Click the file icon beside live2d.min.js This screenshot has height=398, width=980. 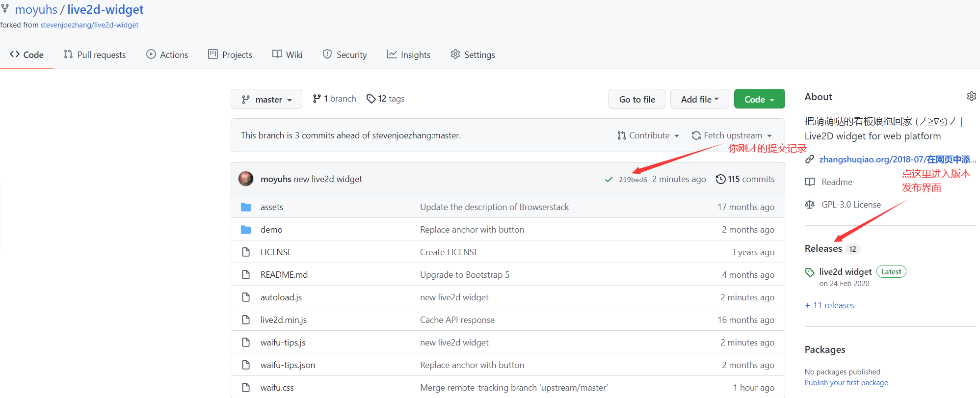click(246, 320)
